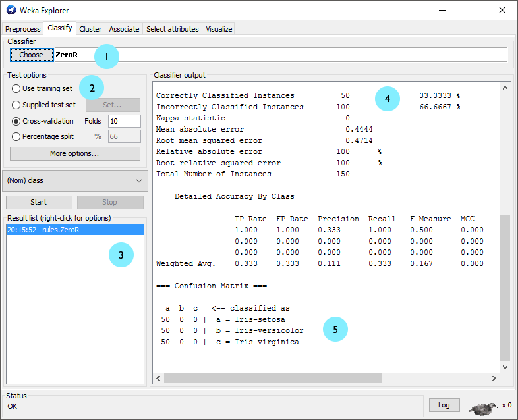
Task: Open More options dialog
Action: tap(74, 153)
